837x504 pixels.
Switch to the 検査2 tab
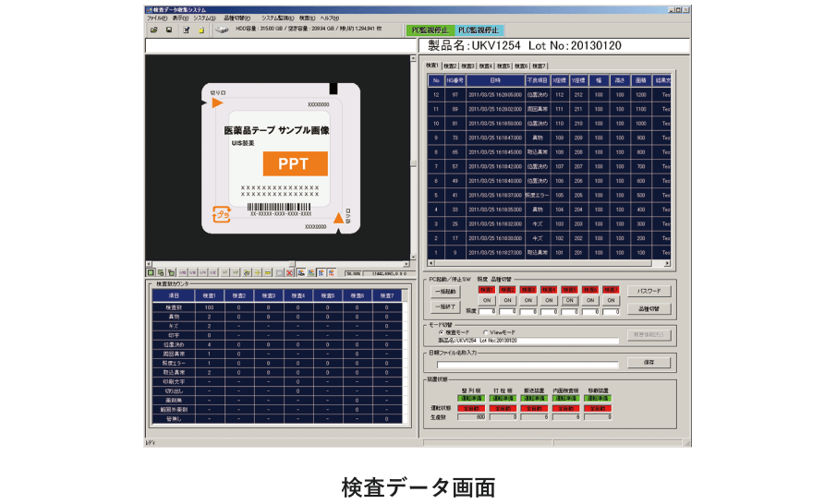450,66
